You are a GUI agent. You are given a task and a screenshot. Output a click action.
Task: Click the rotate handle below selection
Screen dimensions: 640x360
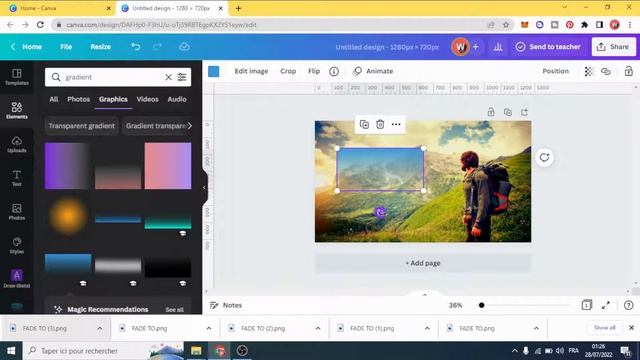(380, 212)
